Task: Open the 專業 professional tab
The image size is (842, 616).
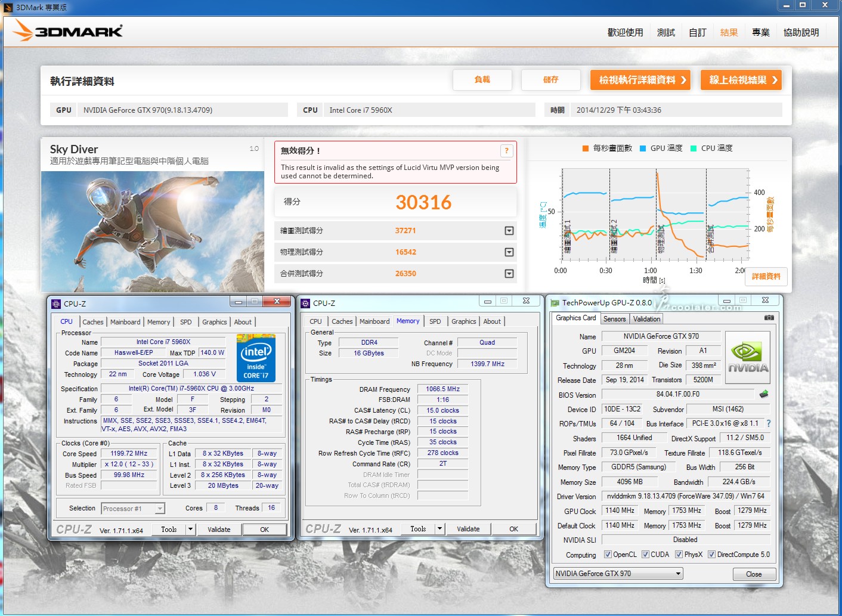Action: pos(760,32)
